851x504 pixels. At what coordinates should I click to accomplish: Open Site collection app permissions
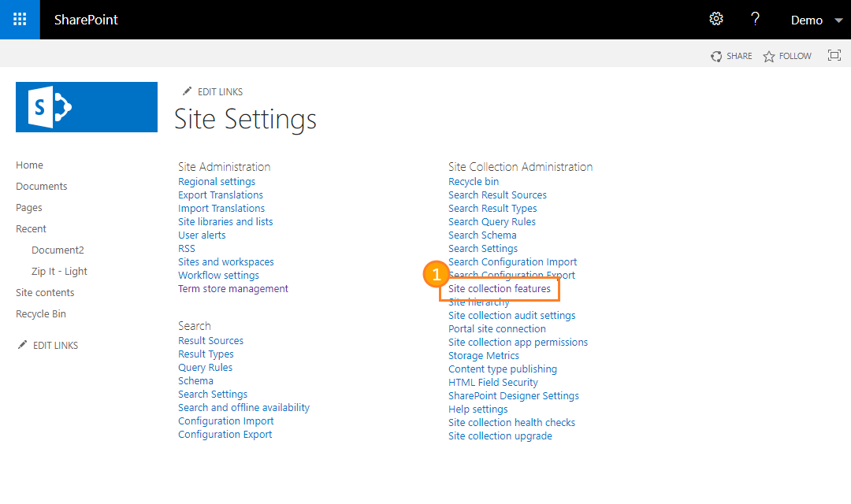click(518, 343)
